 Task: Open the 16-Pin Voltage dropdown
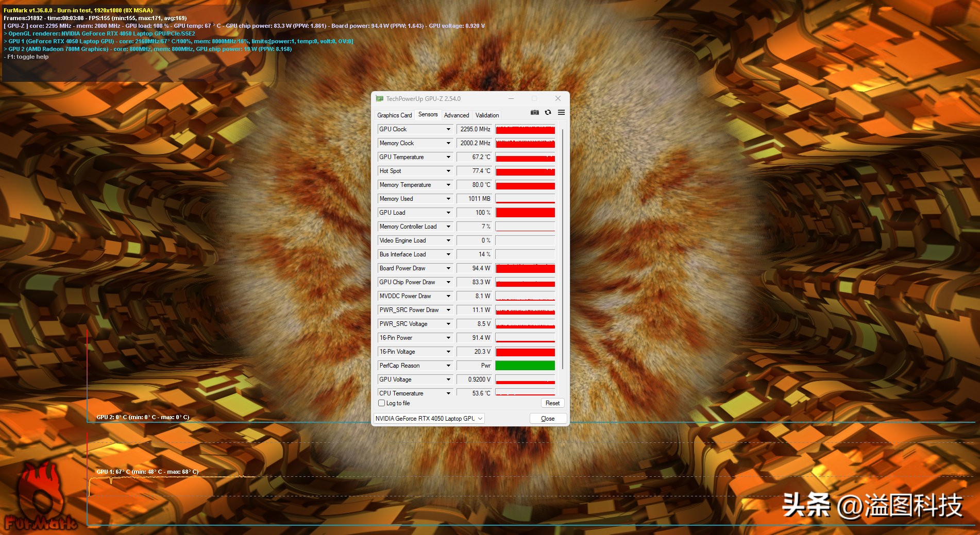pyautogui.click(x=448, y=352)
